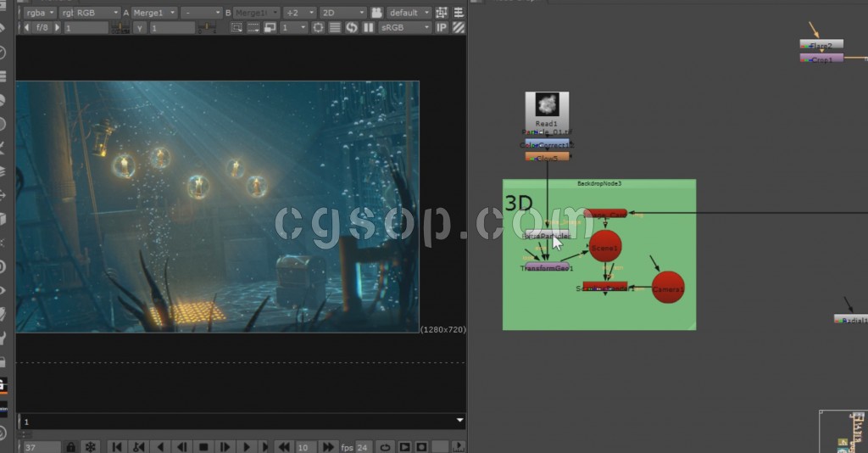The height and width of the screenshot is (453, 868).
Task: Toggle the 3D camera lock icon
Action: (376, 12)
